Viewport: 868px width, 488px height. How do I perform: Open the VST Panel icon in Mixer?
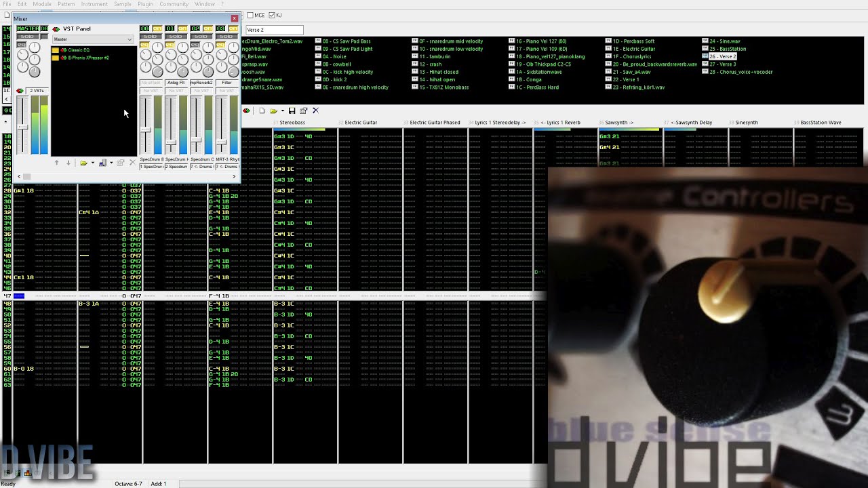tap(56, 29)
